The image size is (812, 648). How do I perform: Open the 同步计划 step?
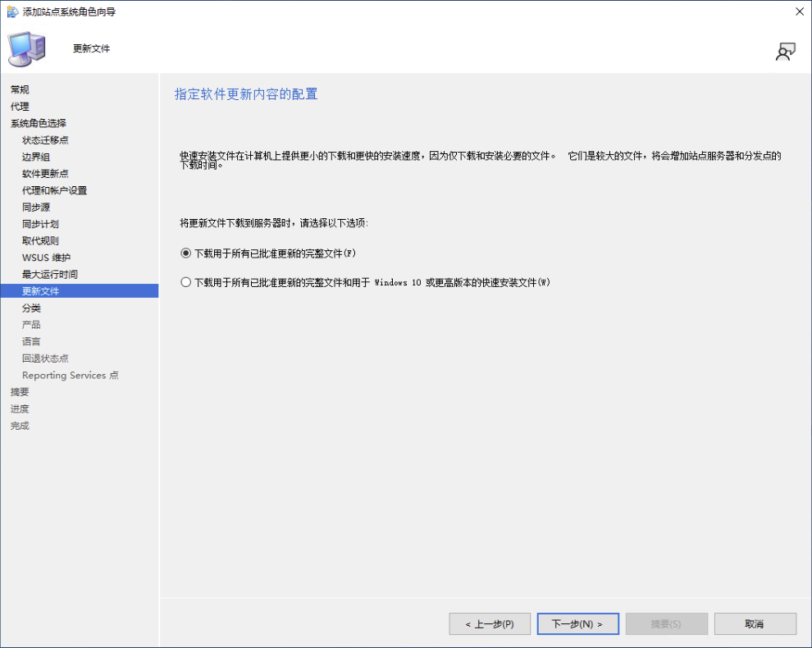point(40,224)
